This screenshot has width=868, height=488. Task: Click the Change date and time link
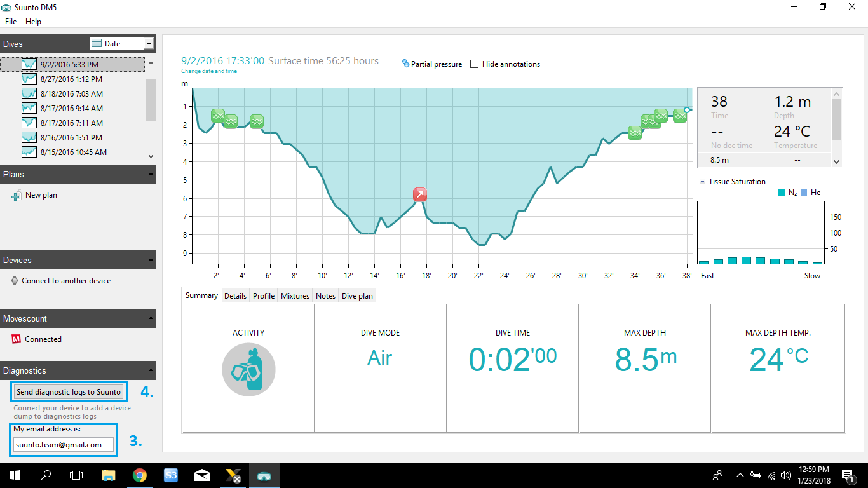pos(209,71)
